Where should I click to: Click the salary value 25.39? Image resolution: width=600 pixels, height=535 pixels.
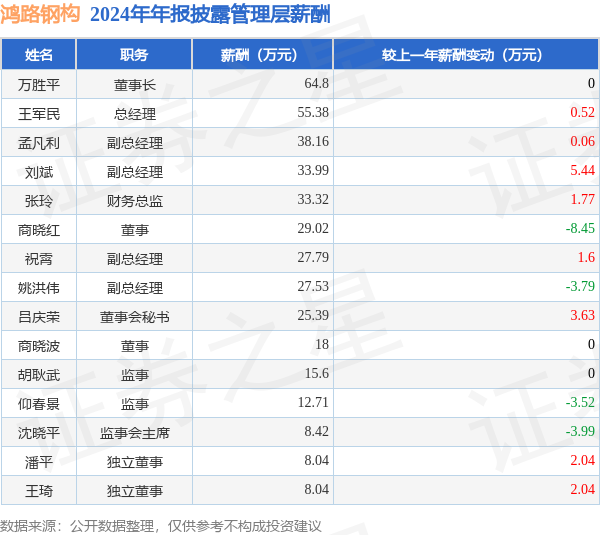point(313,316)
